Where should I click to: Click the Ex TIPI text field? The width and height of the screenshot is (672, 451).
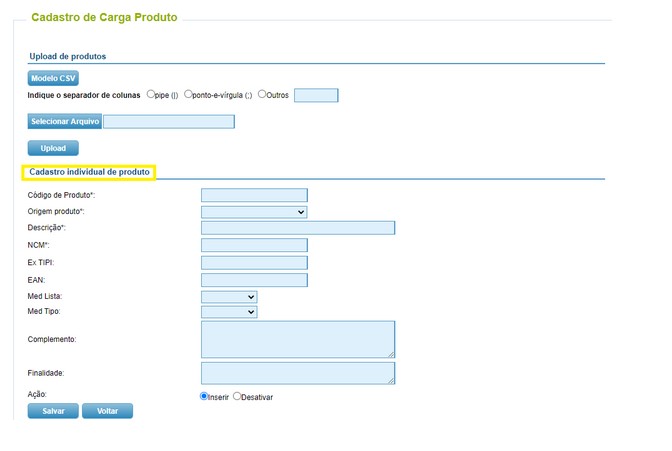pos(254,263)
